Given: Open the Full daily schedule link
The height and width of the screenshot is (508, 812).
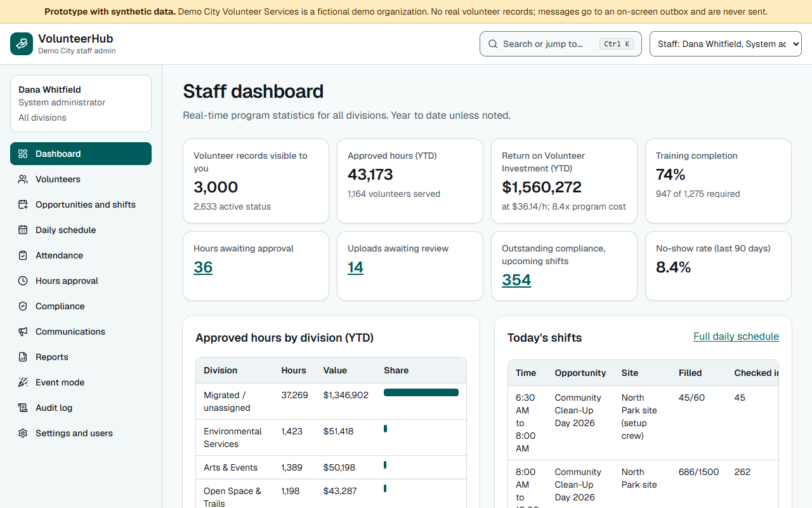Looking at the screenshot, I should tap(736, 337).
